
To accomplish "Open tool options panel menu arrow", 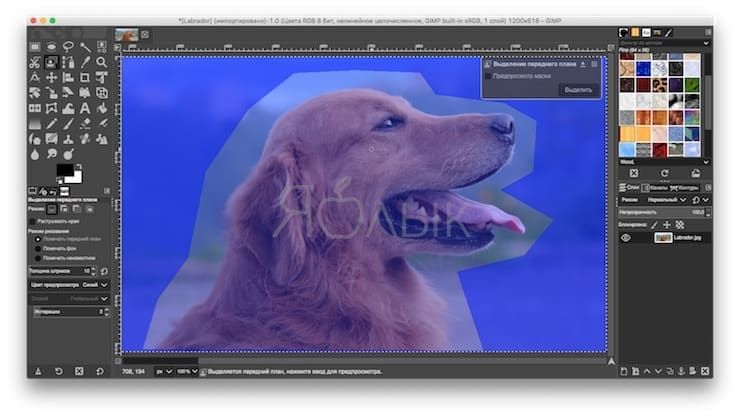I will click(107, 191).
